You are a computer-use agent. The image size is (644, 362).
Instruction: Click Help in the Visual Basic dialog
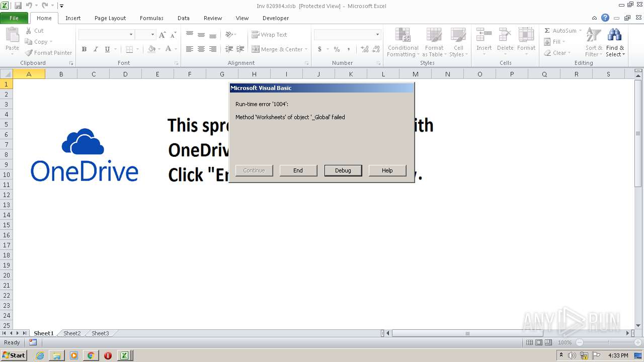(x=387, y=170)
